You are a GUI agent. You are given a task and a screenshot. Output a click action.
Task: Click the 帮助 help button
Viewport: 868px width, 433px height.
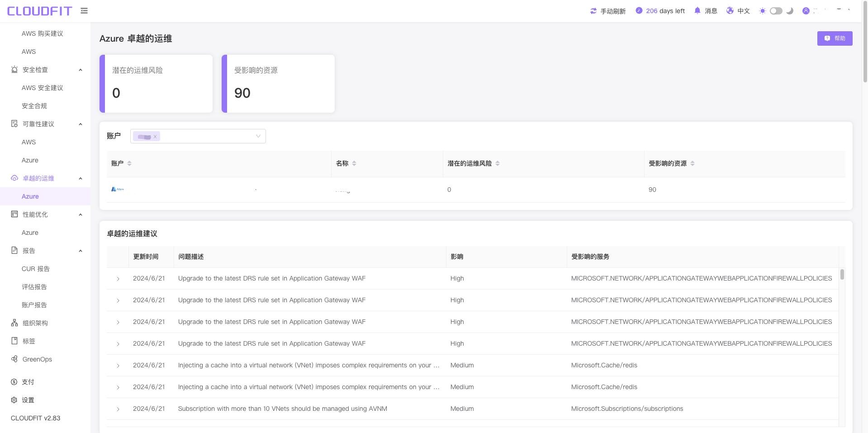835,38
